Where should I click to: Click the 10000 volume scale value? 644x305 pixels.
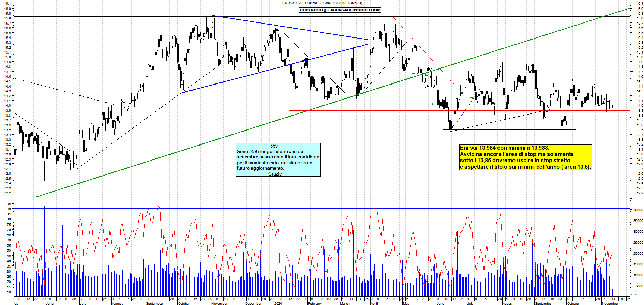pos(638,275)
